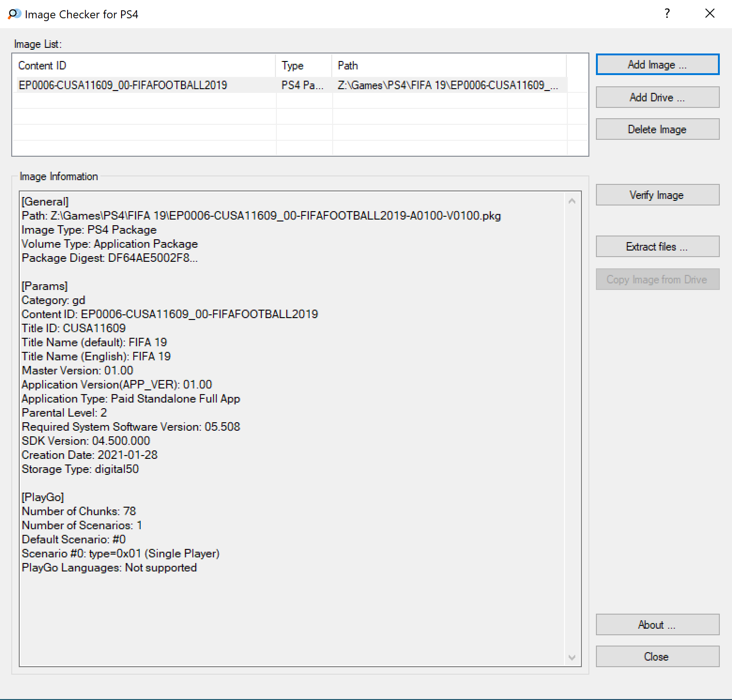Click Content ID line in Params
The height and width of the screenshot is (700, 732).
170,314
